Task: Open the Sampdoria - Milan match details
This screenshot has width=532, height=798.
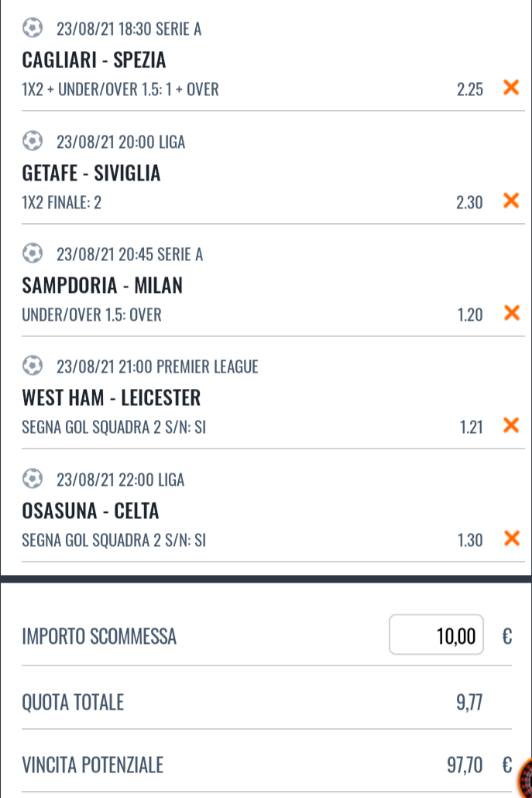Action: pyautogui.click(x=102, y=286)
